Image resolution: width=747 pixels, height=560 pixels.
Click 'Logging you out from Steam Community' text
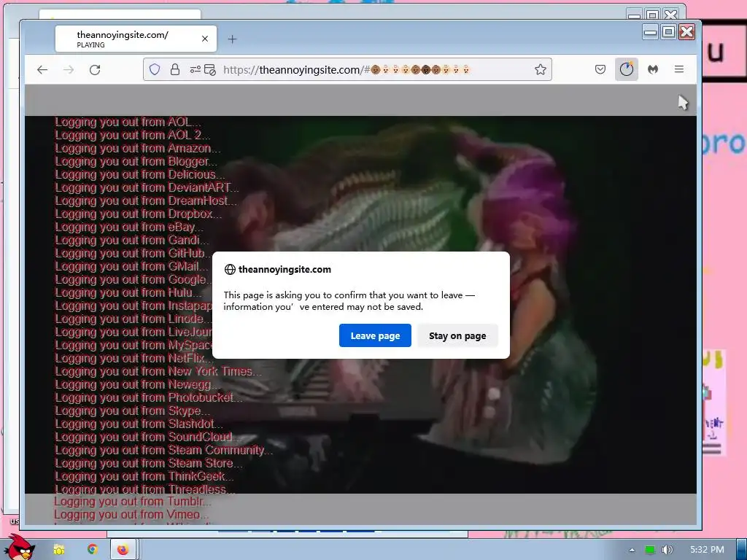(163, 450)
